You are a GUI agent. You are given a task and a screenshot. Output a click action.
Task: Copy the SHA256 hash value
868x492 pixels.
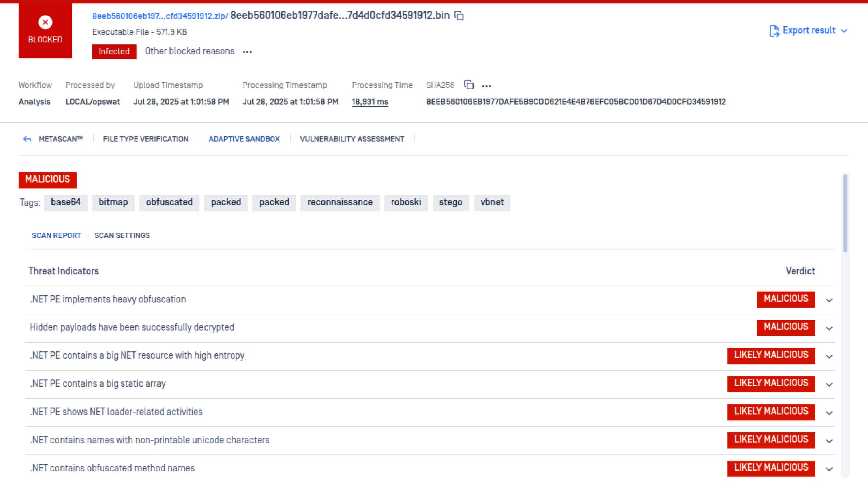(469, 85)
